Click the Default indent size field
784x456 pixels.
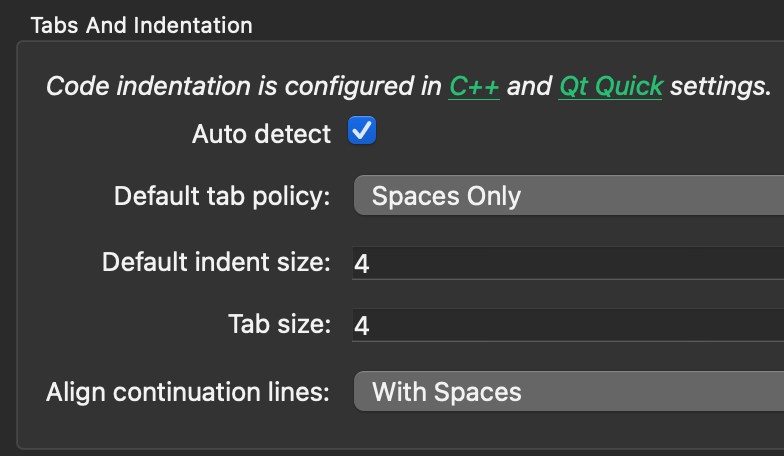coord(568,263)
